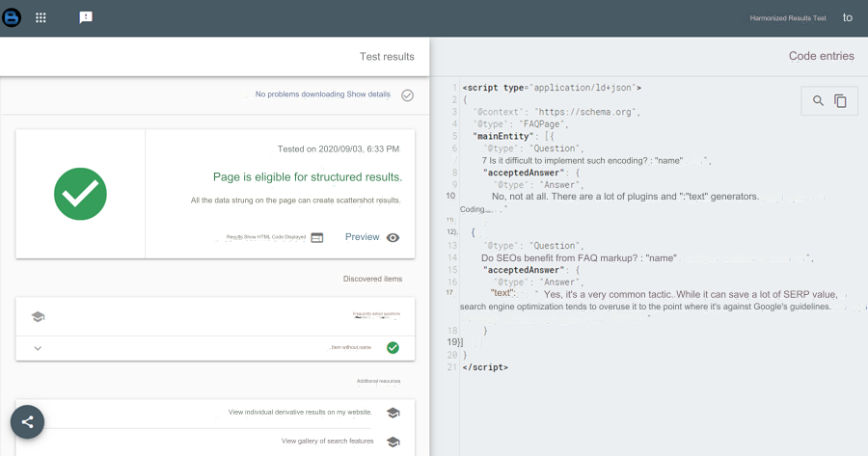Expand the Item without name row
Viewport: 868px width, 456px height.
[38, 348]
